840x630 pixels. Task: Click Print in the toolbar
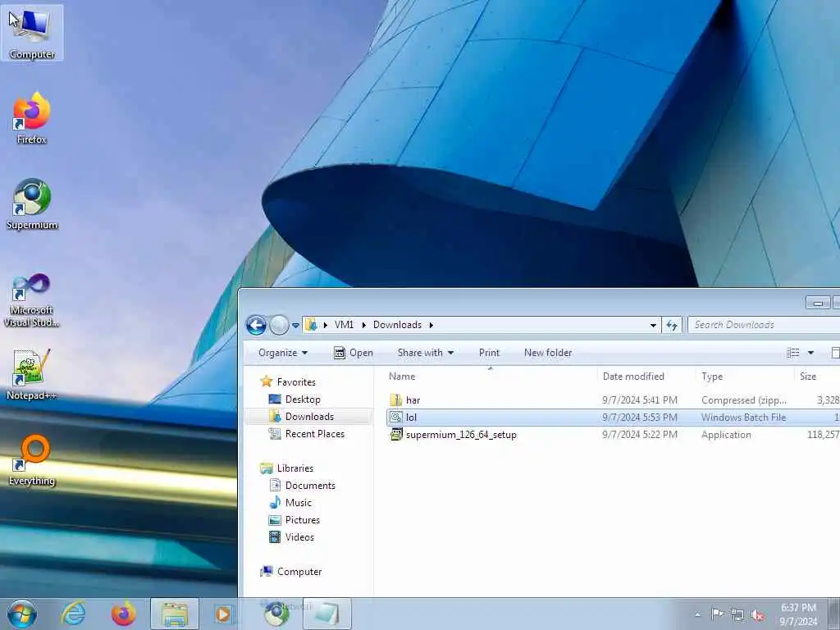(489, 353)
